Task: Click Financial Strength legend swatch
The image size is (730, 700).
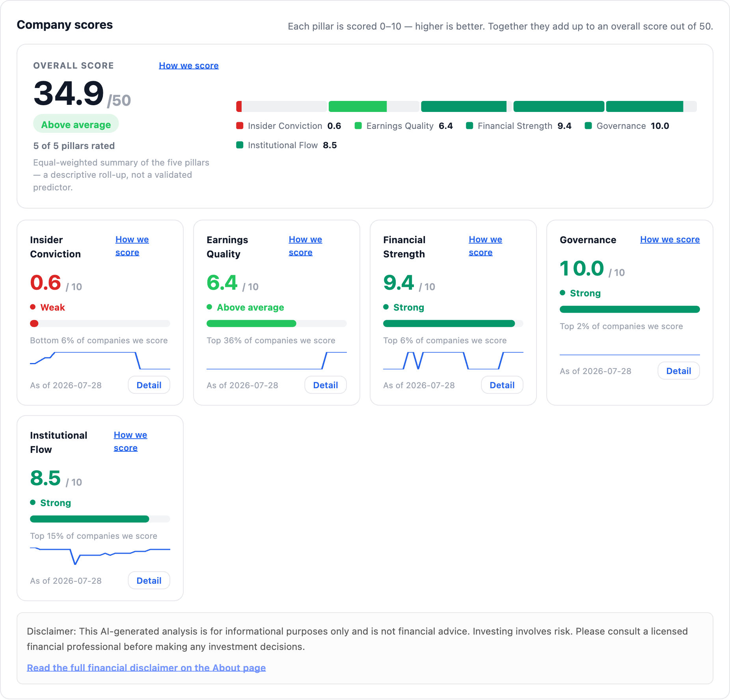Action: tap(469, 126)
